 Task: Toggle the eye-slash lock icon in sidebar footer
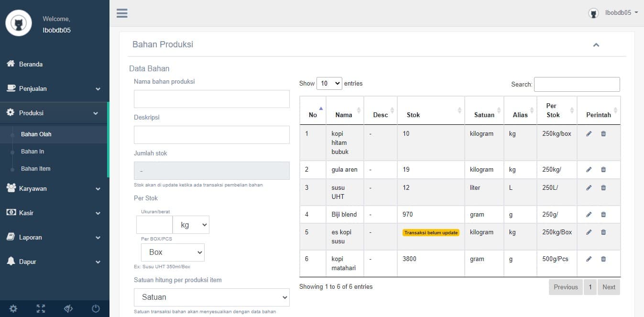click(x=68, y=309)
